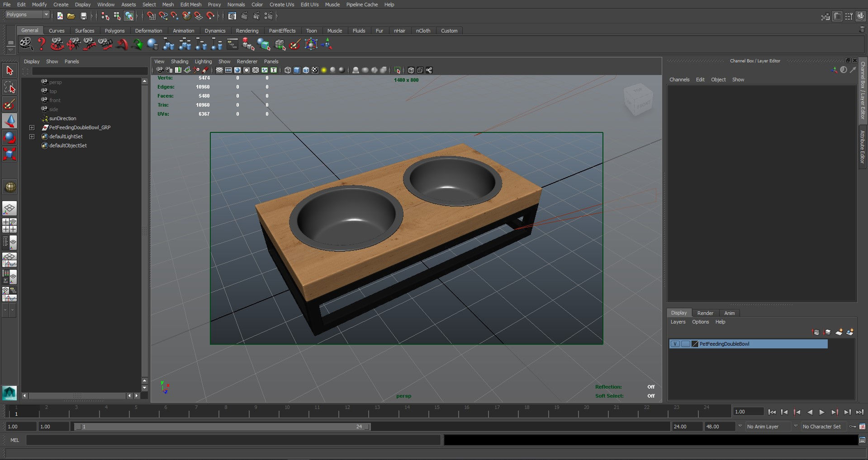Image resolution: width=868 pixels, height=460 pixels.
Task: Click the time range slider bar
Action: tap(222, 427)
